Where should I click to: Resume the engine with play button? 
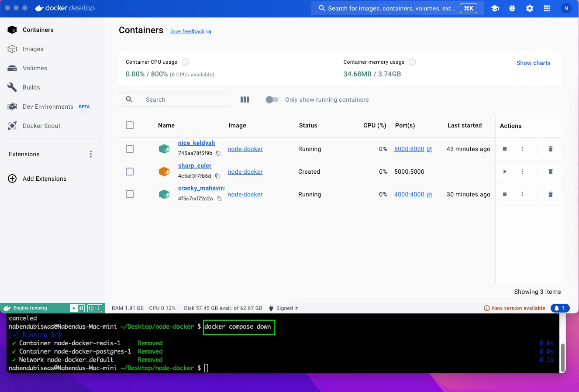click(74, 308)
